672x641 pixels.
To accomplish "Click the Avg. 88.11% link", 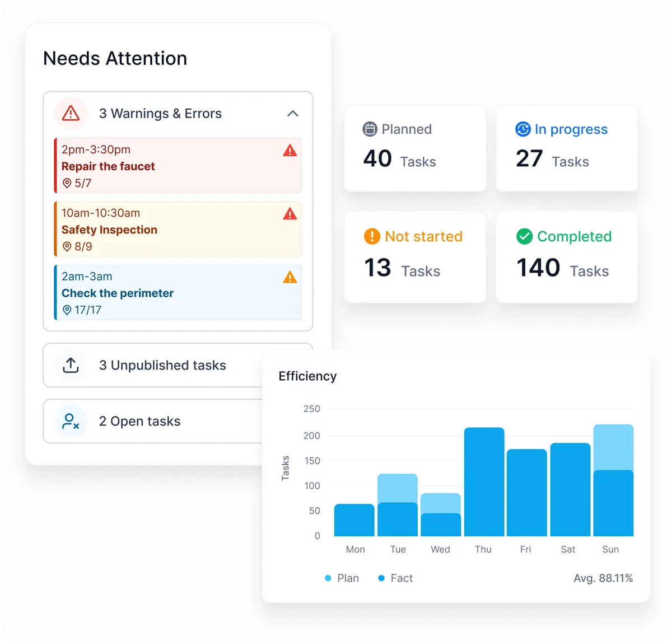I will point(603,578).
